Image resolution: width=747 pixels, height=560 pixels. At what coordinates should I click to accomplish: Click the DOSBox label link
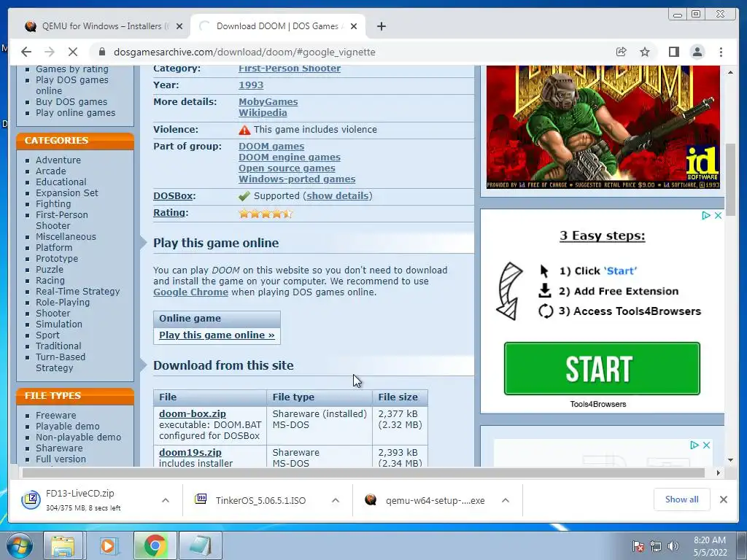[x=173, y=195]
